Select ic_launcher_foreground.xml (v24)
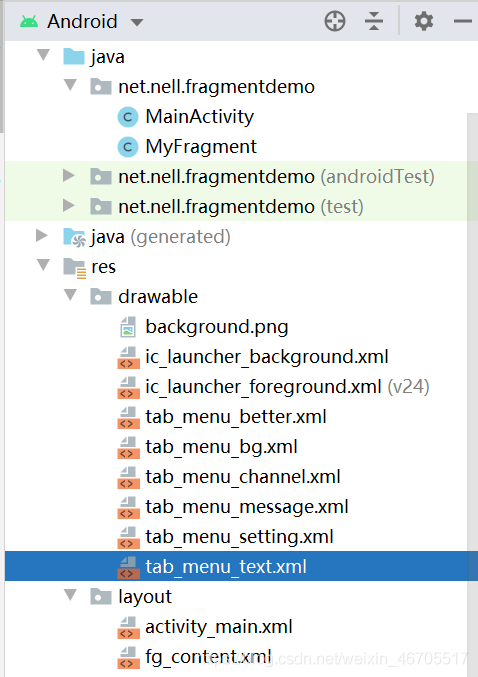This screenshot has width=478, height=677. point(287,387)
